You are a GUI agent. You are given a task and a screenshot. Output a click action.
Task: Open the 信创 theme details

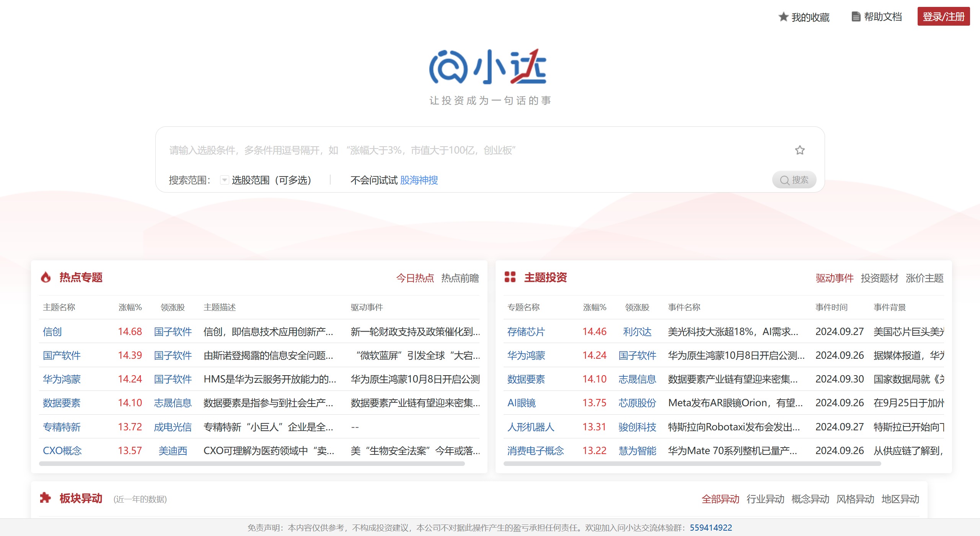click(53, 332)
